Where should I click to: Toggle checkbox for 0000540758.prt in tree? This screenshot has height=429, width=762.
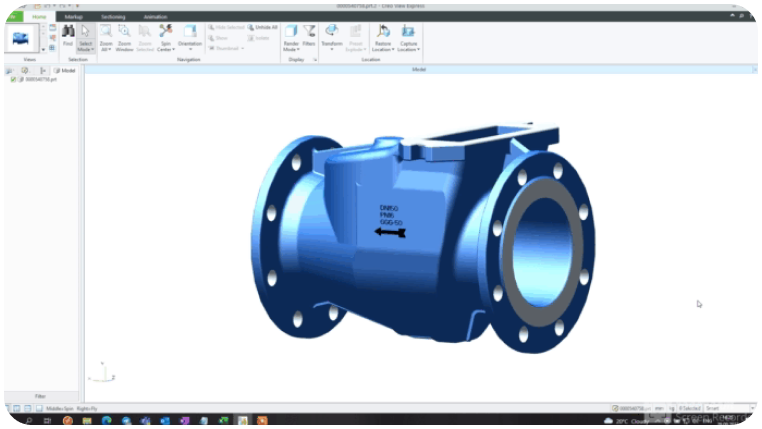(x=13, y=79)
